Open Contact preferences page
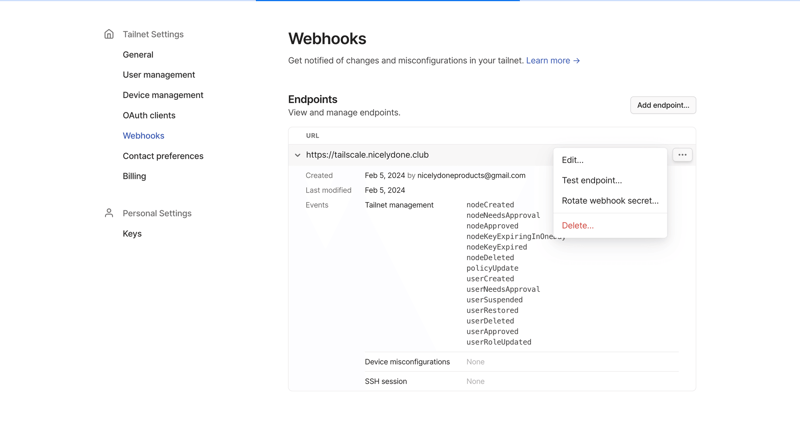Image resolution: width=800 pixels, height=442 pixels. [163, 156]
